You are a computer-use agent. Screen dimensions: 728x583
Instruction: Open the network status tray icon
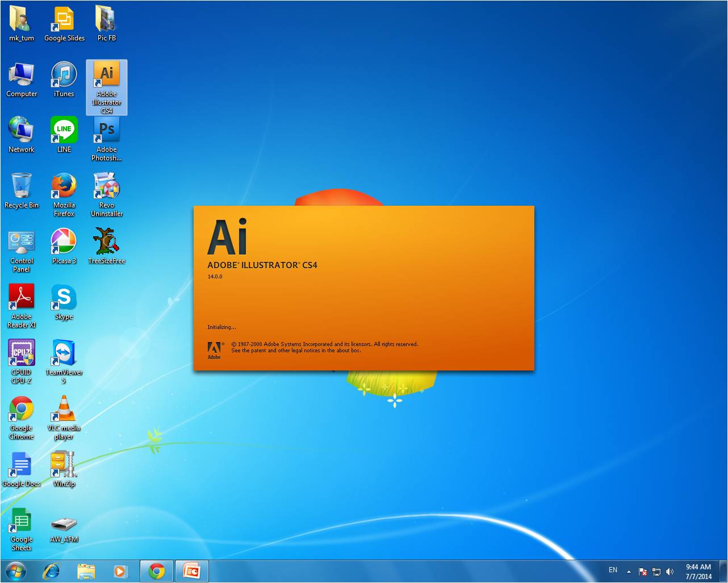pos(656,572)
